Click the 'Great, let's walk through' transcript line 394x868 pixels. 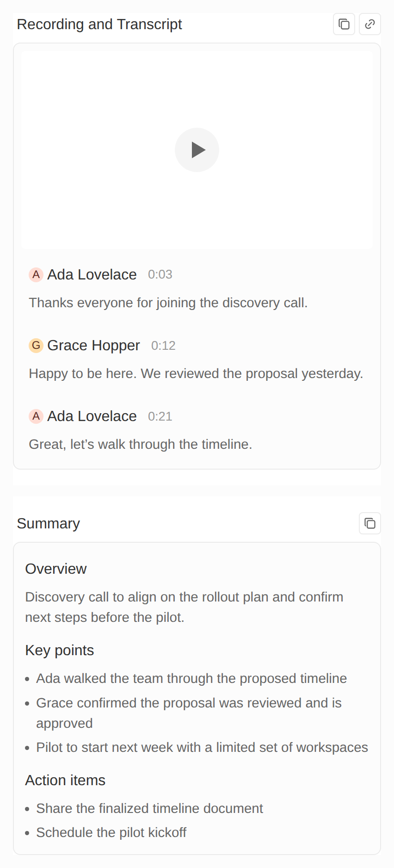[141, 444]
